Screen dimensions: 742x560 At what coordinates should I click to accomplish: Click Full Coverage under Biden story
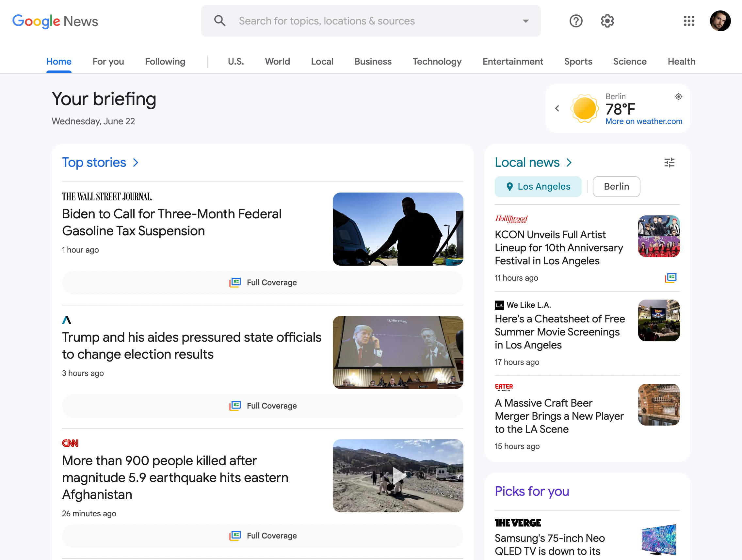(263, 283)
